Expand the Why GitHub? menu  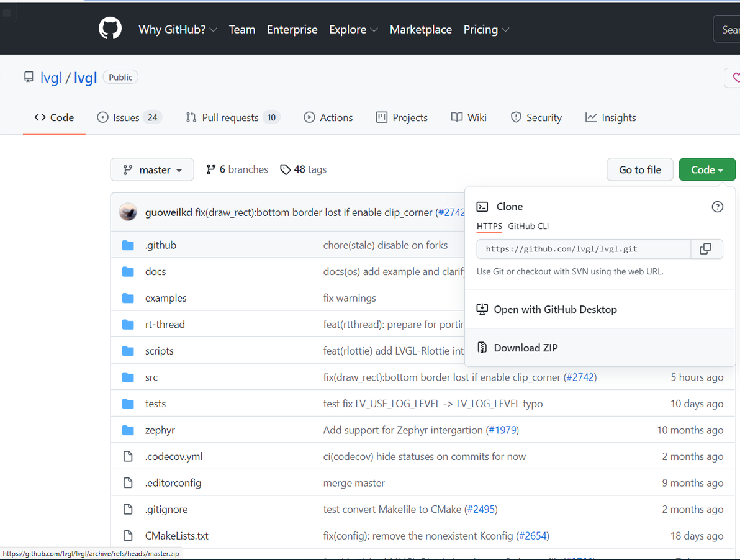click(x=178, y=29)
